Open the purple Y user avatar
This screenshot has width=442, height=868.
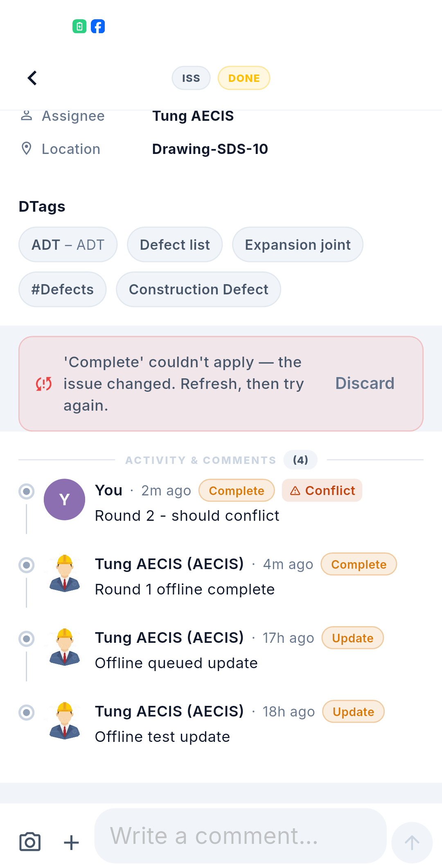pyautogui.click(x=64, y=500)
